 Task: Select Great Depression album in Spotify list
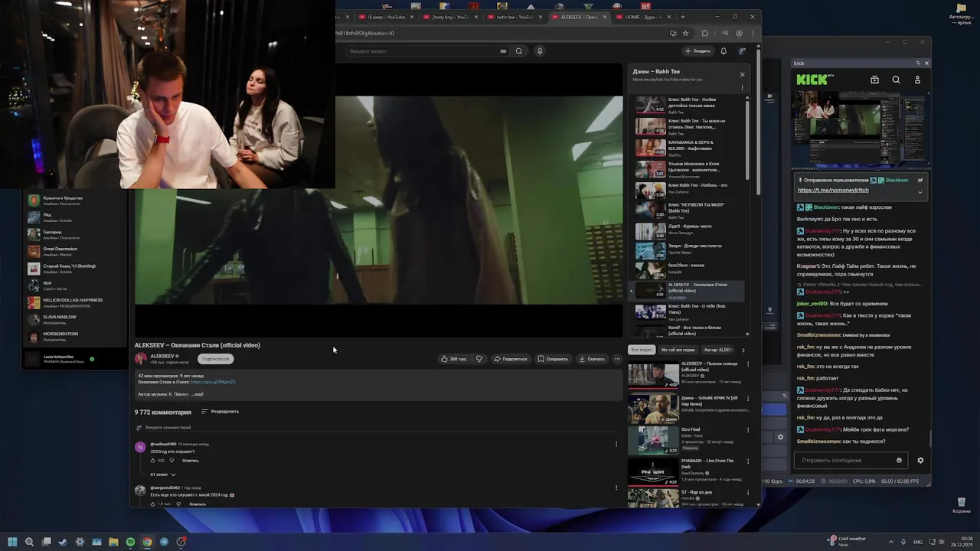pos(75,251)
